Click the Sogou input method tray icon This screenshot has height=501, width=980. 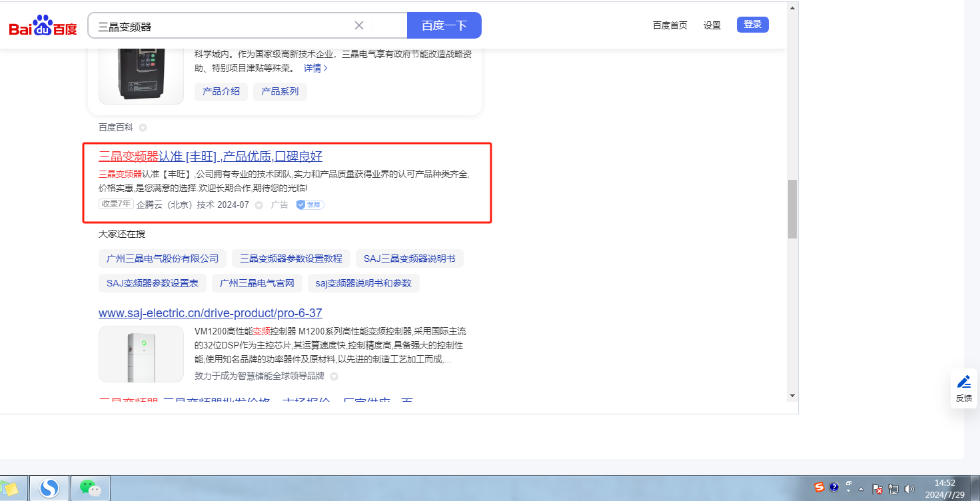coord(819,487)
